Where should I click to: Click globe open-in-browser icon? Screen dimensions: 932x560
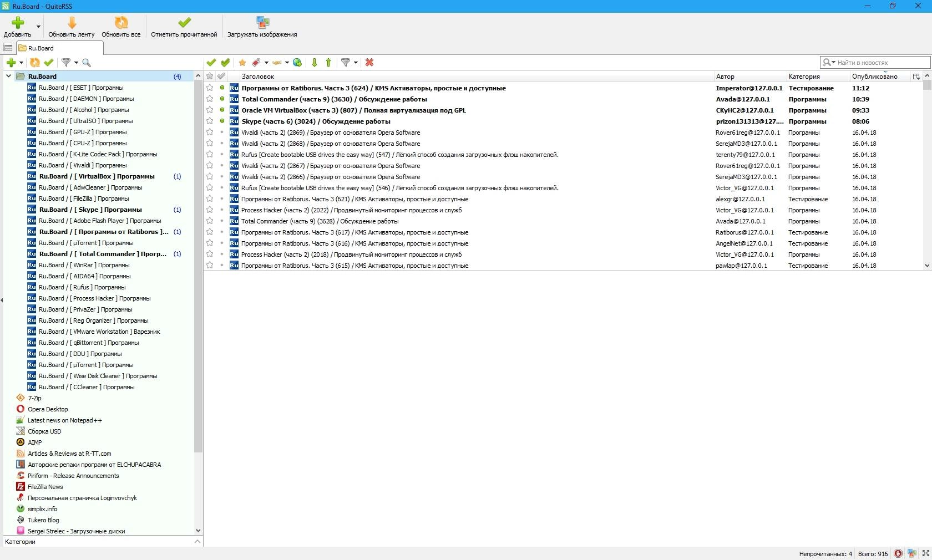point(297,63)
